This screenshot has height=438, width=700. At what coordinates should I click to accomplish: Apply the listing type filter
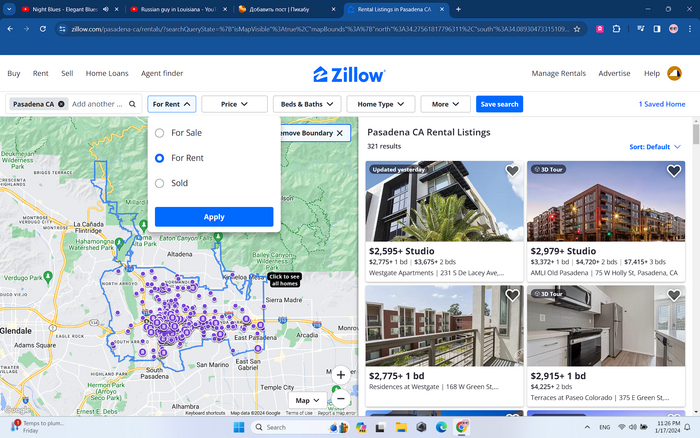coord(214,217)
